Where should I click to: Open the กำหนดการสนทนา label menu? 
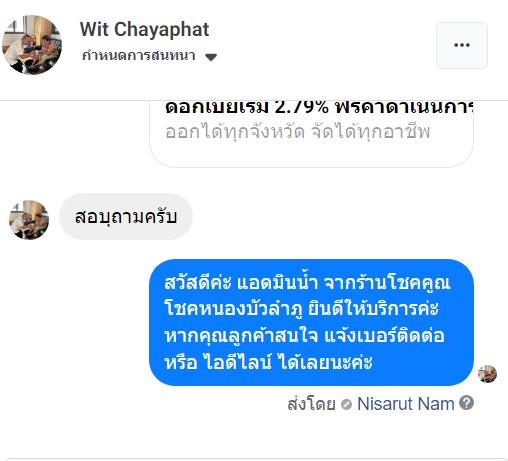[139, 56]
